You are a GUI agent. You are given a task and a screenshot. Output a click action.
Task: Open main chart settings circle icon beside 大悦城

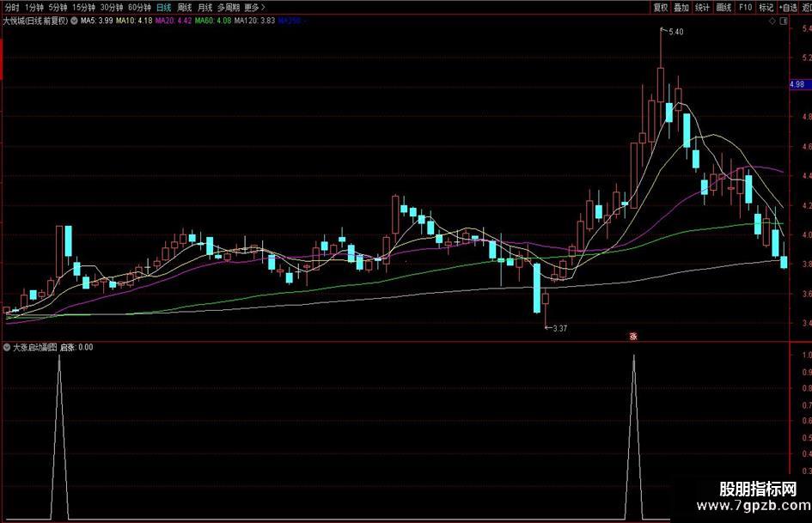[x=75, y=21]
